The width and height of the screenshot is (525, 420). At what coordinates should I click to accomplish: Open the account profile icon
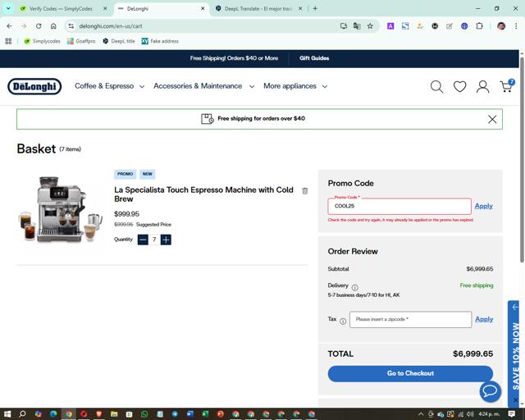482,86
